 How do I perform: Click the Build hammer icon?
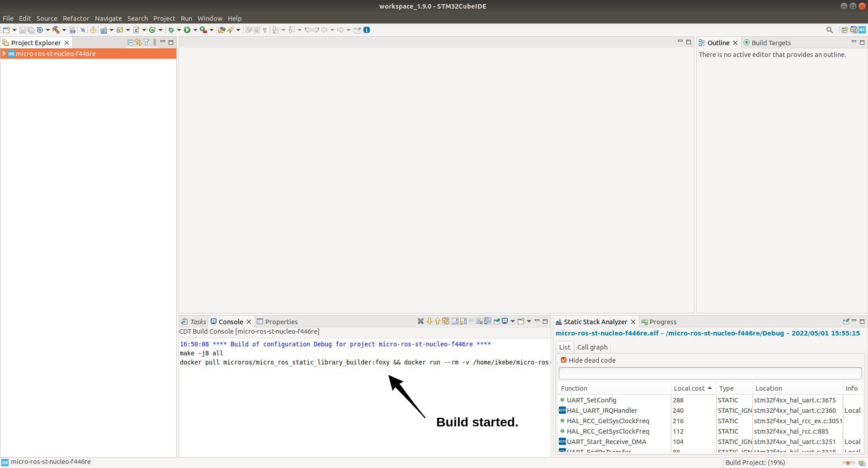click(x=56, y=30)
